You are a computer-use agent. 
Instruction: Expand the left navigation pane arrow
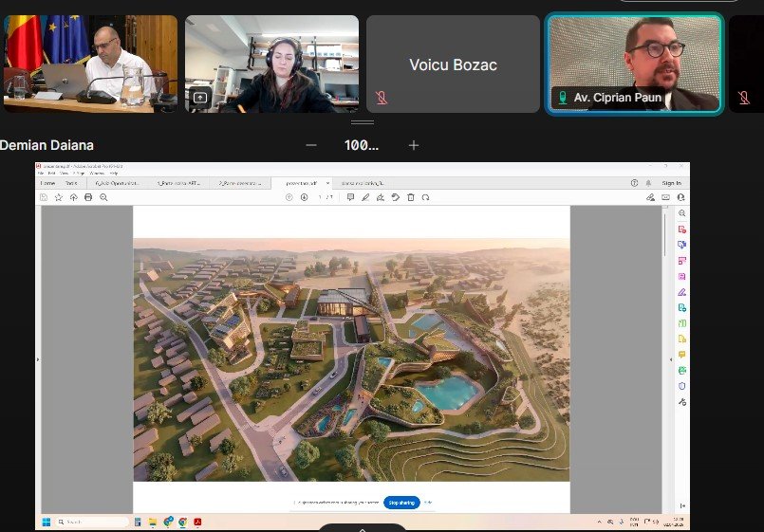tap(38, 360)
